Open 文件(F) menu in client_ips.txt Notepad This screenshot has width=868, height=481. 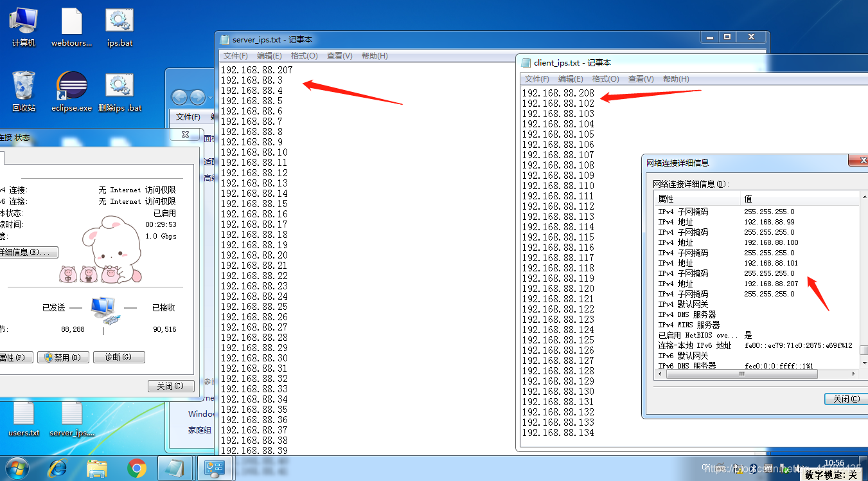(x=537, y=79)
